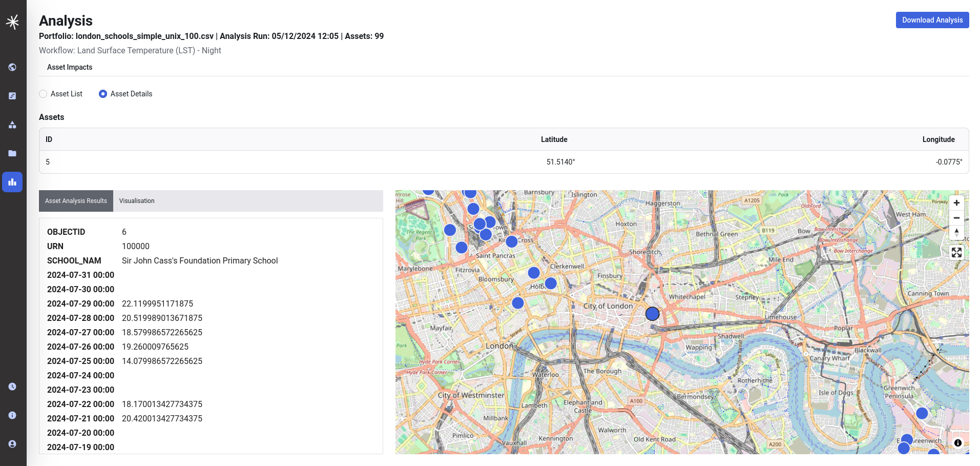Select the Asset List radio button
980x466 pixels.
[43, 94]
